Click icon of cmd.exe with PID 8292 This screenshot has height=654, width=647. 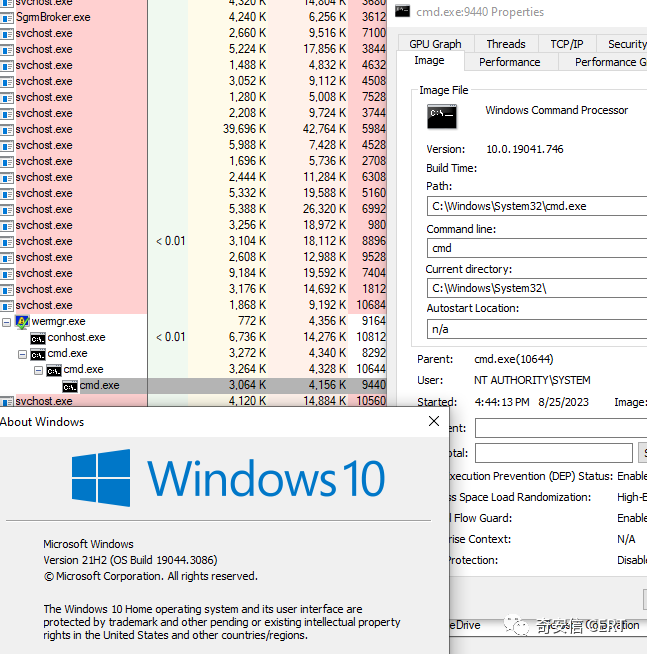38,354
